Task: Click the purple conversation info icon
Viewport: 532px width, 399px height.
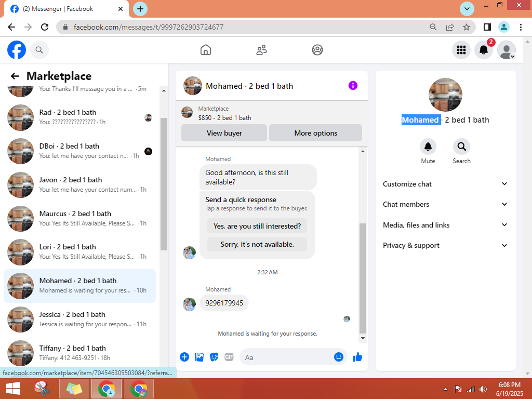Action: click(353, 86)
